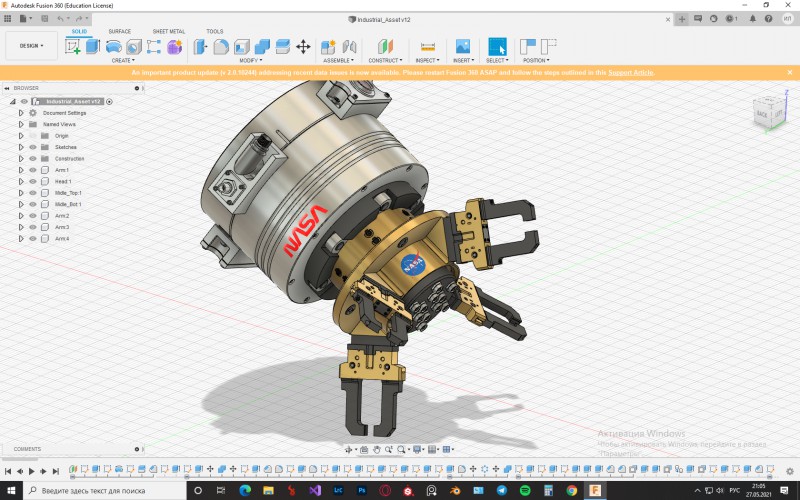Viewport: 800px width, 500px height.
Task: Click the Extrude tool icon
Action: point(93,46)
